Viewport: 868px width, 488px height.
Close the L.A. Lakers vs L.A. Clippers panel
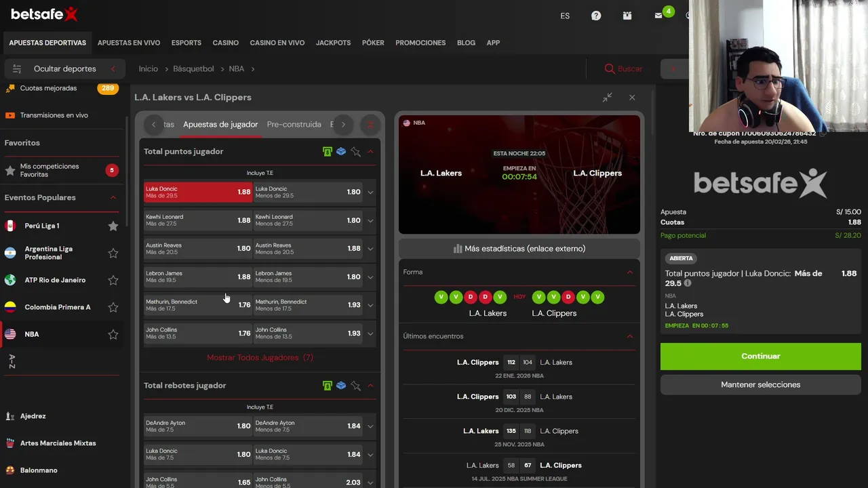[632, 98]
